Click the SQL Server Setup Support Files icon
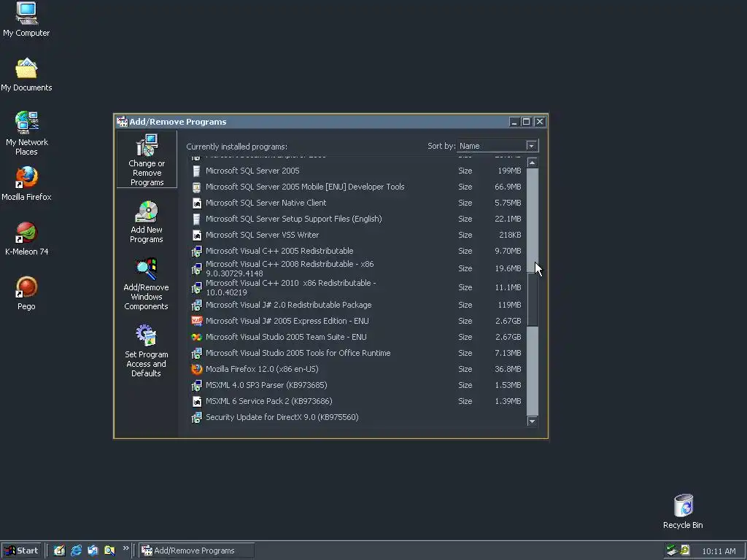 pyautogui.click(x=196, y=219)
